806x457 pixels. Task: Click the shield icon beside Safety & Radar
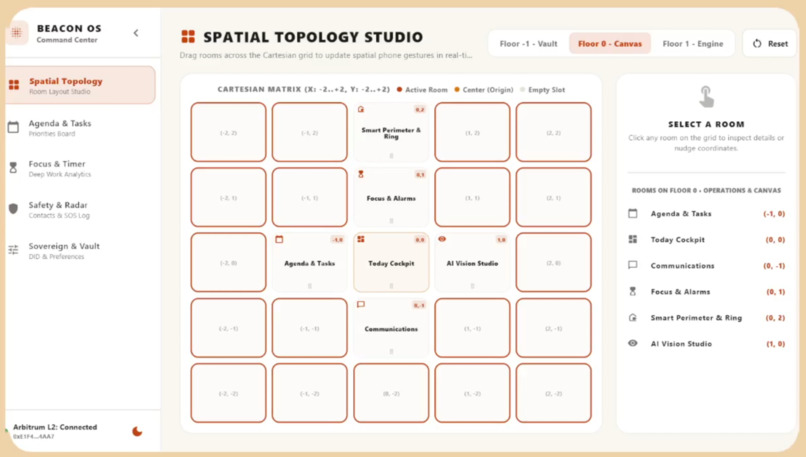pyautogui.click(x=13, y=209)
